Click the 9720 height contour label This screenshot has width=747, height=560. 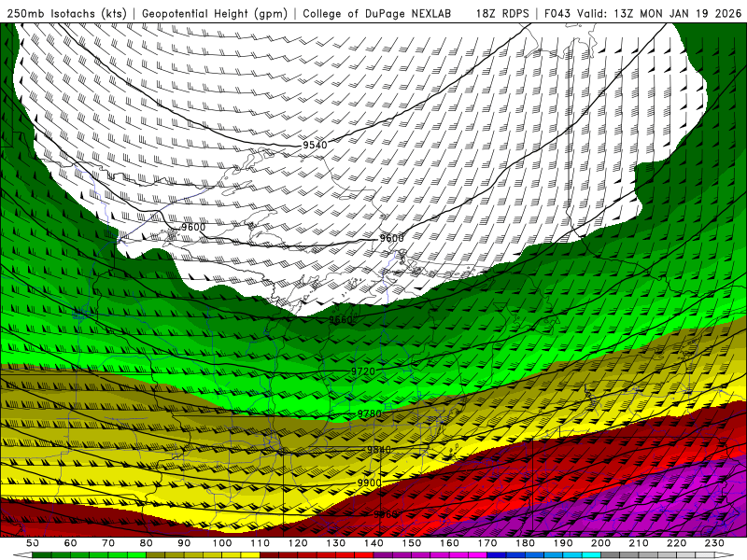click(x=363, y=371)
